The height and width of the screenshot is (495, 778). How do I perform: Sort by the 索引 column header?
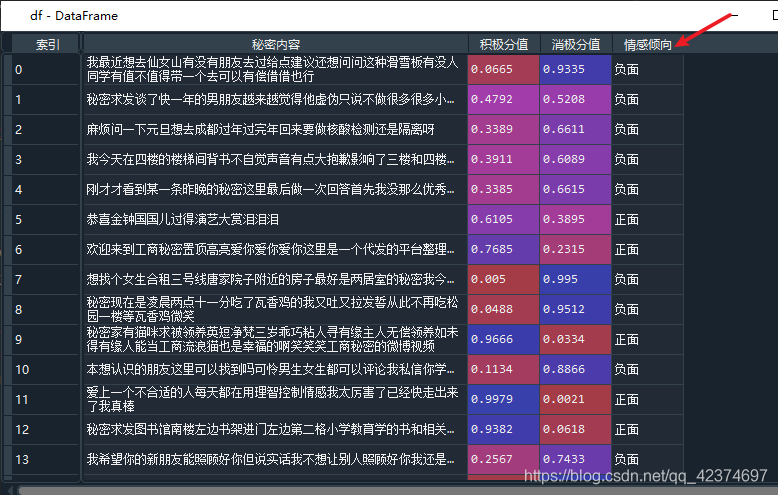click(46, 45)
